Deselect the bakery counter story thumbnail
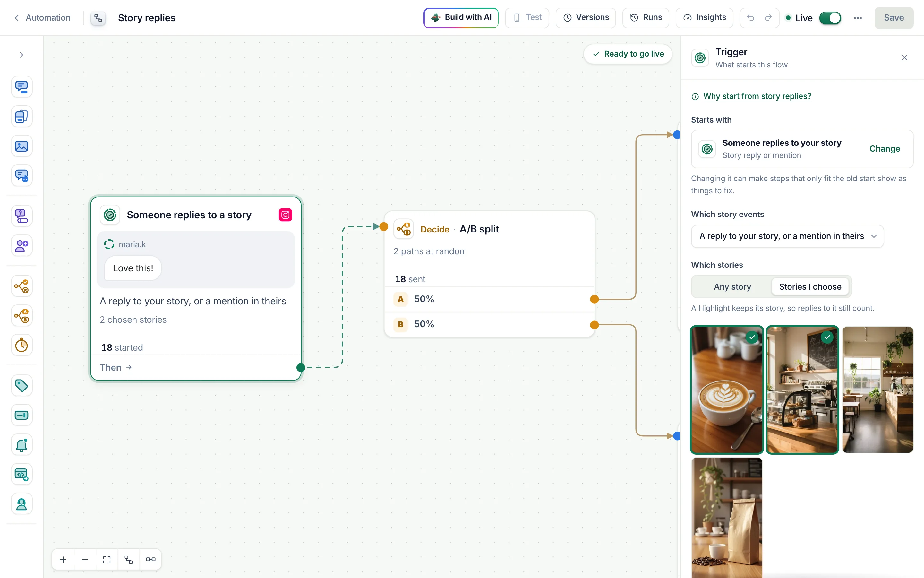The width and height of the screenshot is (924, 578). coord(802,390)
